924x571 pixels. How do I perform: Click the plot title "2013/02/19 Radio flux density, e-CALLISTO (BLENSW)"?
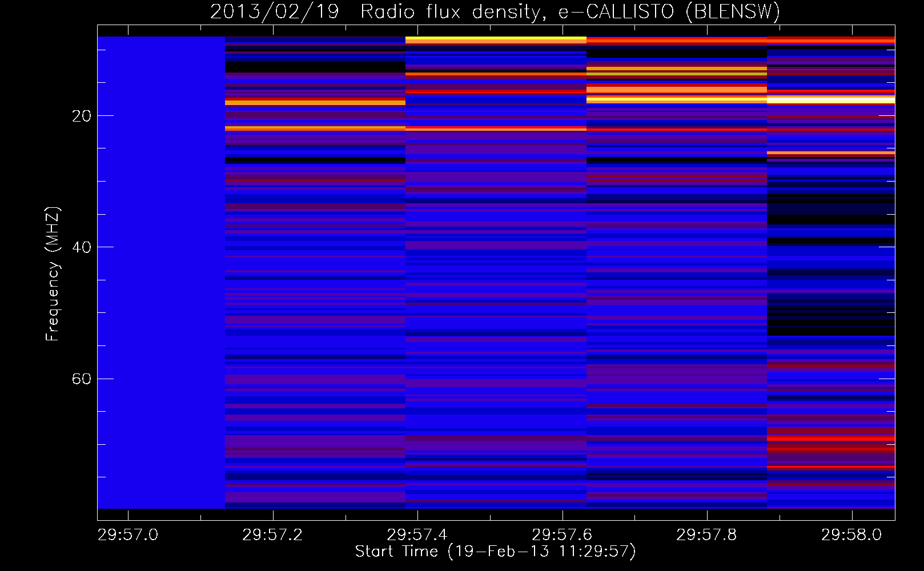(495, 12)
